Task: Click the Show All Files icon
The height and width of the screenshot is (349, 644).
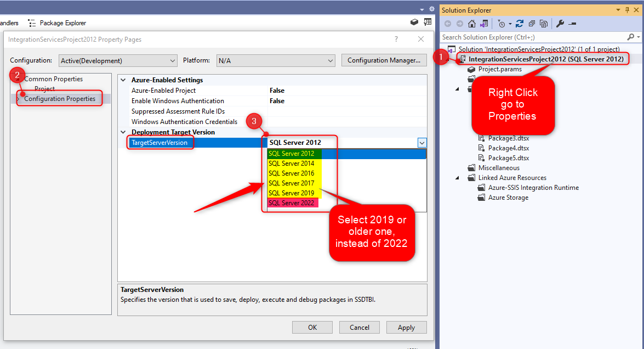Action: pyautogui.click(x=544, y=24)
